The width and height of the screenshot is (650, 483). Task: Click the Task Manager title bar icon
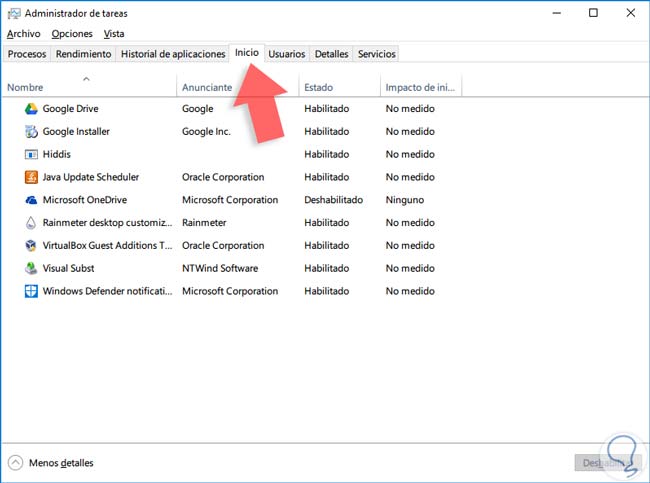click(x=13, y=13)
